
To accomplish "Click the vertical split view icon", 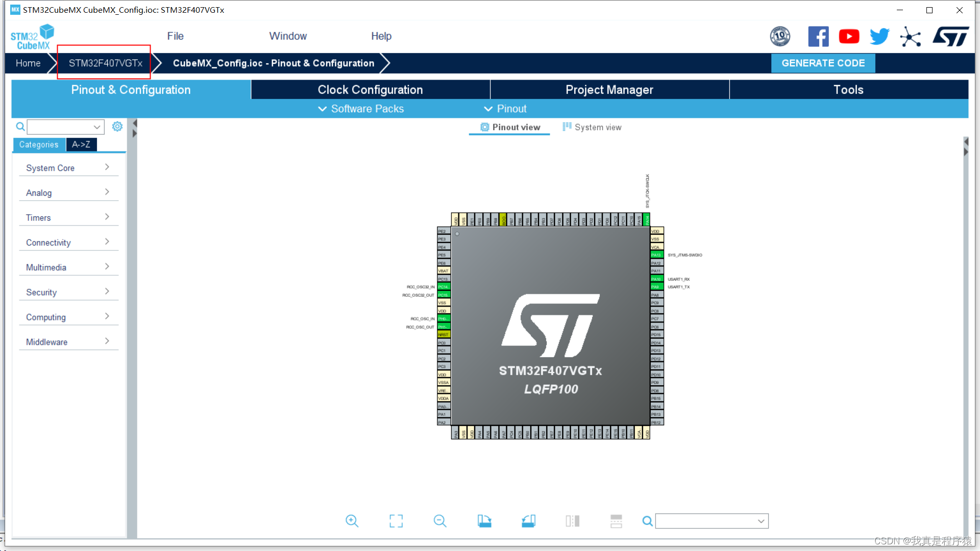I will tap(572, 521).
